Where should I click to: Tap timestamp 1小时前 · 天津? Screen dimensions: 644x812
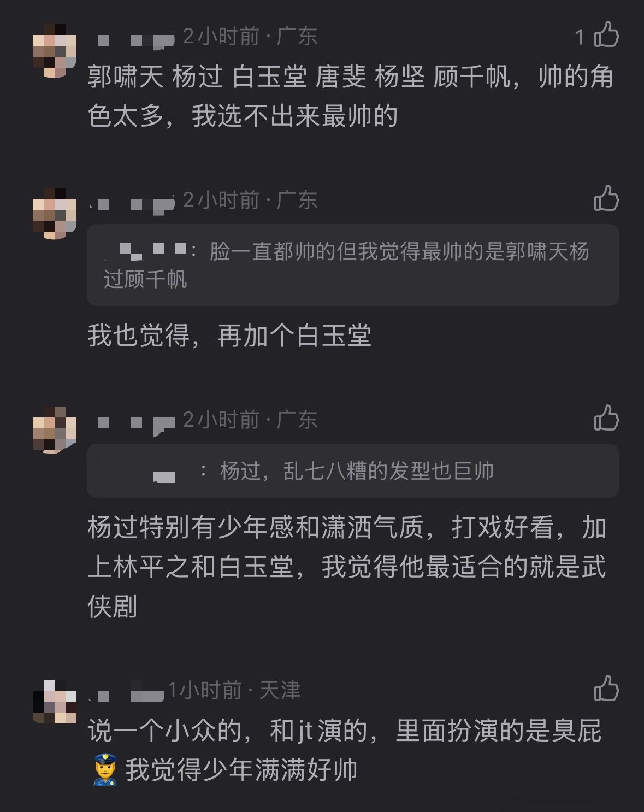[234, 691]
